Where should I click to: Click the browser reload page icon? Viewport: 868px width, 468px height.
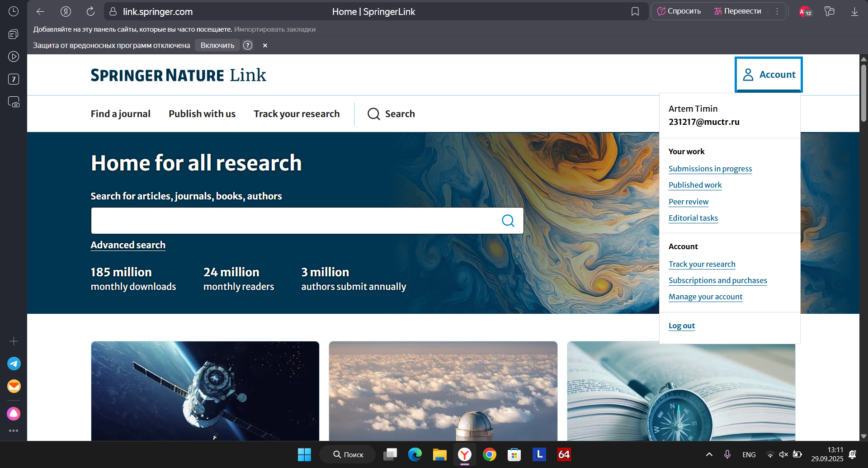(x=90, y=12)
